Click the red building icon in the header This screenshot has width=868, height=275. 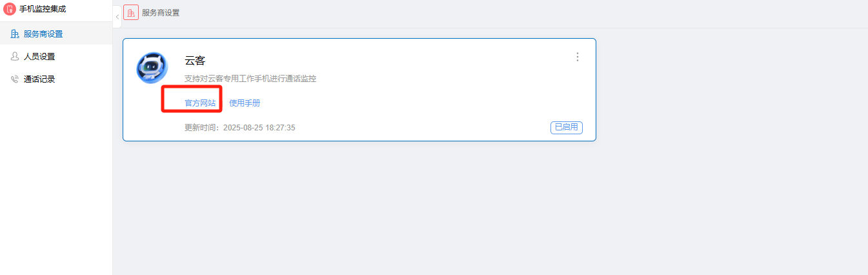coord(131,13)
